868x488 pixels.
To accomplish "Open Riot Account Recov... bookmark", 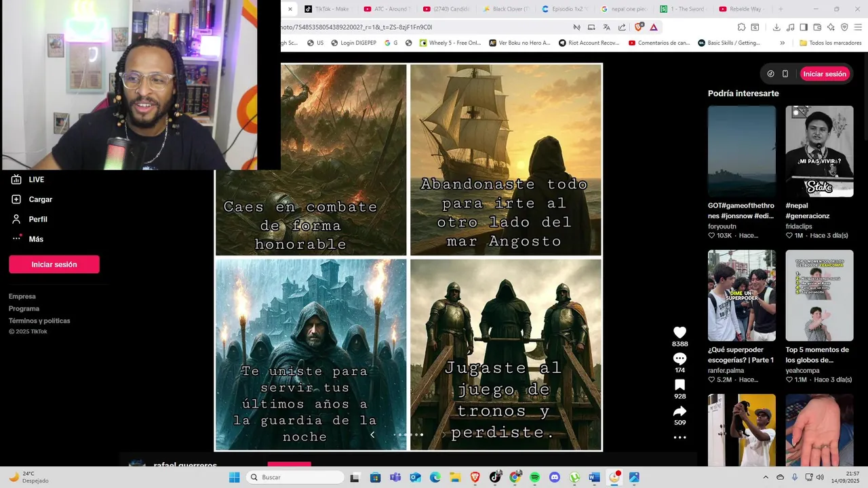I will coord(589,43).
